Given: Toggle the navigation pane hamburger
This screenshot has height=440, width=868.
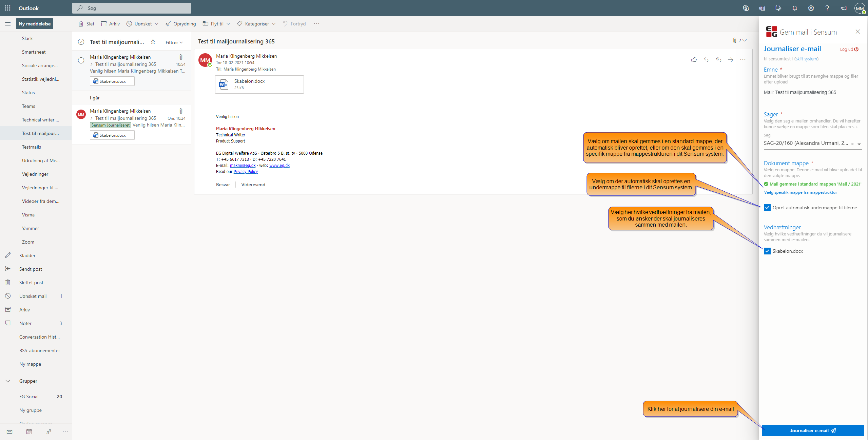Looking at the screenshot, I should [8, 24].
